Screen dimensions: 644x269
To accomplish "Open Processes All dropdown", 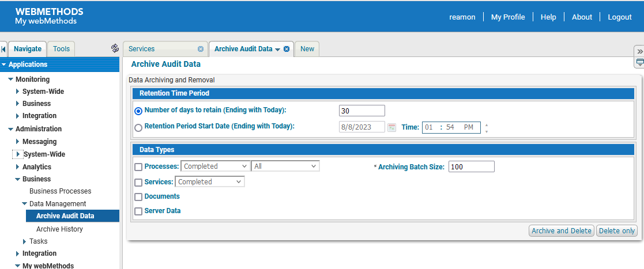I will pyautogui.click(x=285, y=166).
